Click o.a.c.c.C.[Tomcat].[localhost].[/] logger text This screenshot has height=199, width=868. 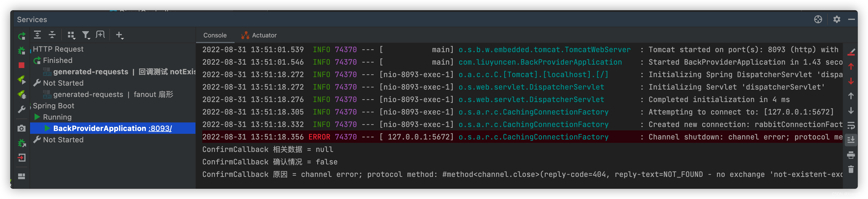point(533,75)
